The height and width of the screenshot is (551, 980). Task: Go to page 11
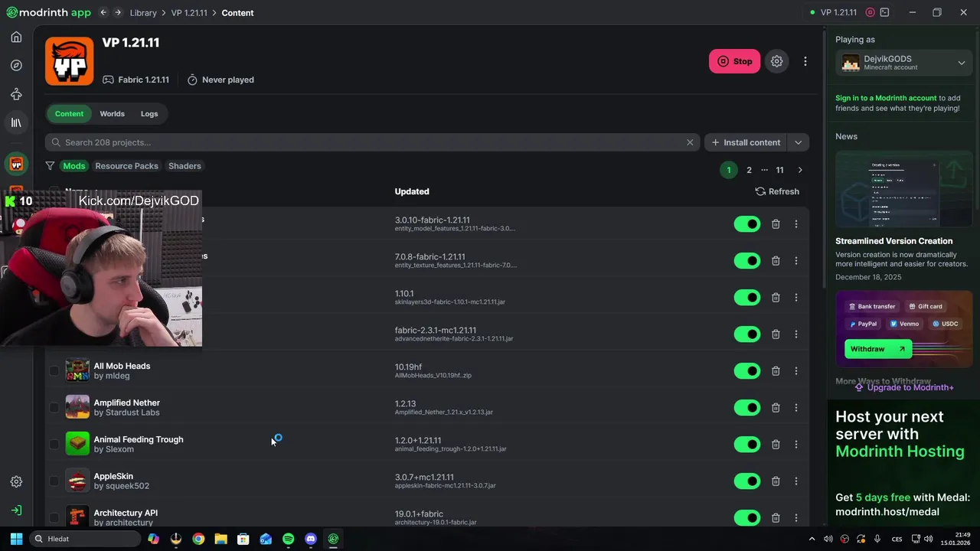779,170
